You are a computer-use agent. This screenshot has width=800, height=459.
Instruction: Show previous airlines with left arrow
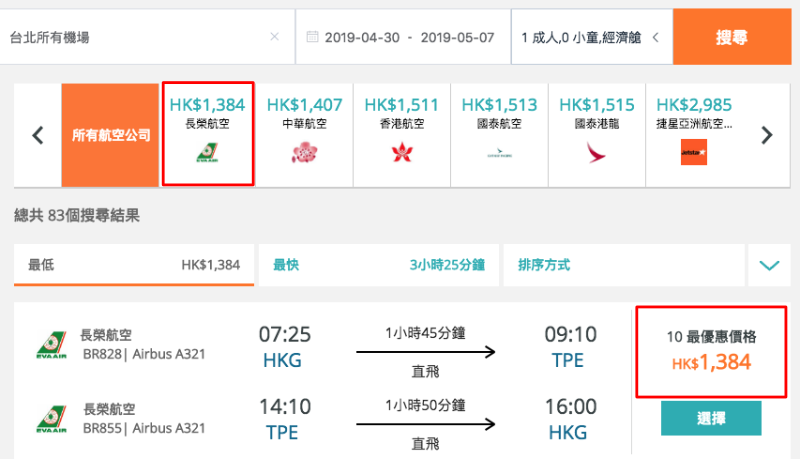[x=38, y=135]
